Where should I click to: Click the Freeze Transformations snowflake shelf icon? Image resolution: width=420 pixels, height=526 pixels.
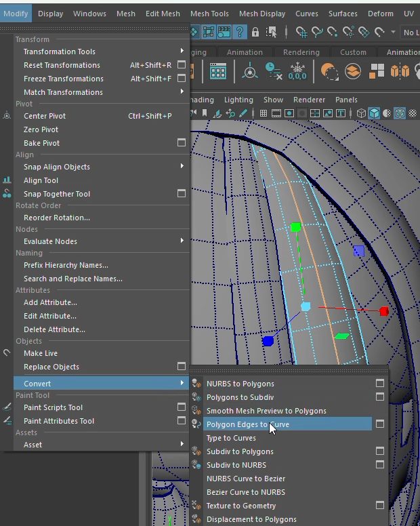tap(297, 71)
